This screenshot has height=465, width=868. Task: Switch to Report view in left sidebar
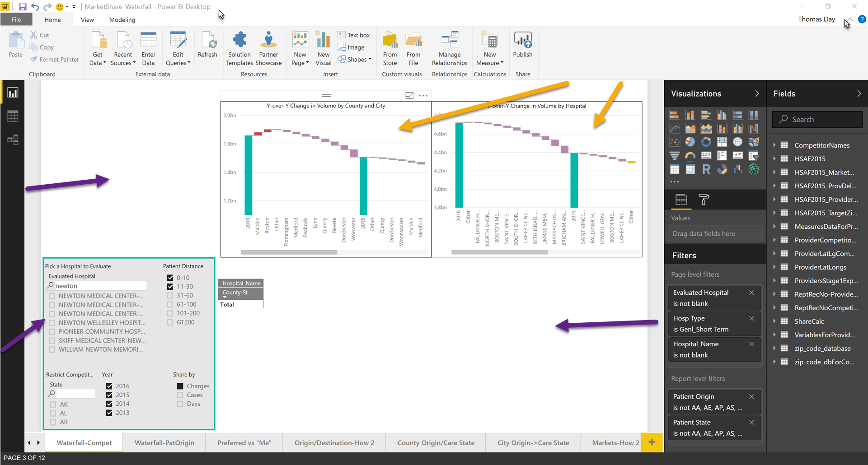13,93
